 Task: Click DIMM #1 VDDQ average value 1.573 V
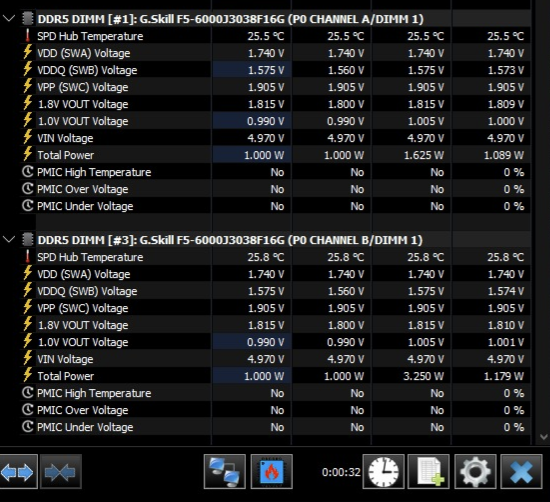(505, 70)
